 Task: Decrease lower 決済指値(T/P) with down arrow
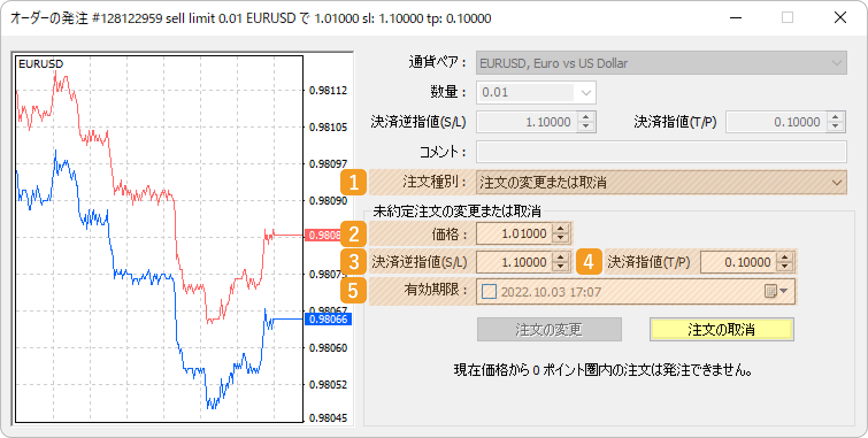785,267
